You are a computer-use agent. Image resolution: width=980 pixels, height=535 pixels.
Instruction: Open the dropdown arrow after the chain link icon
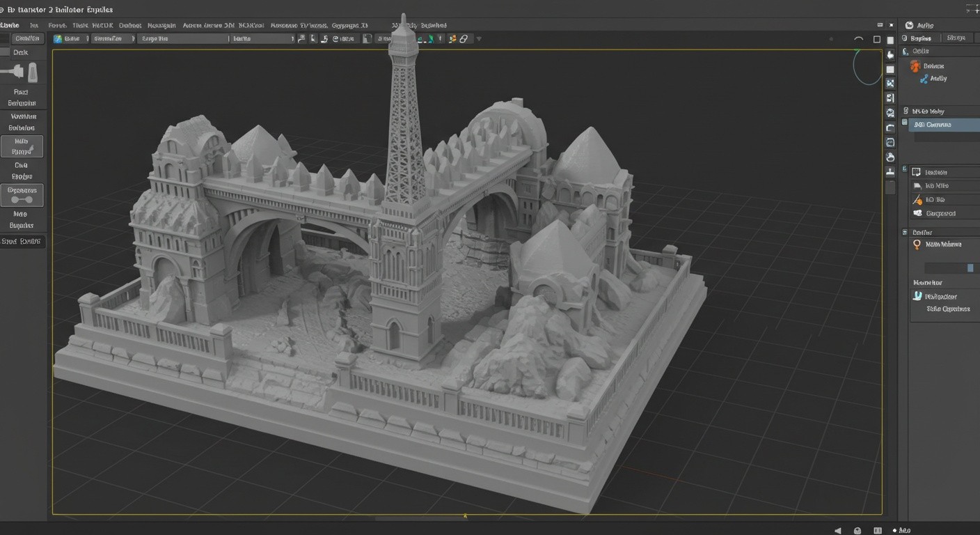tap(479, 39)
